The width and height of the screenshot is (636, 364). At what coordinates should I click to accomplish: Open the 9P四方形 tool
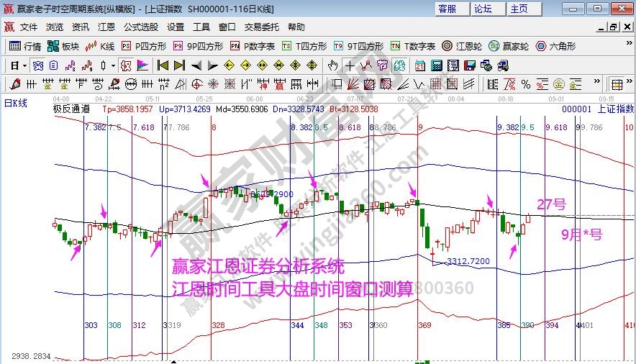pos(198,46)
